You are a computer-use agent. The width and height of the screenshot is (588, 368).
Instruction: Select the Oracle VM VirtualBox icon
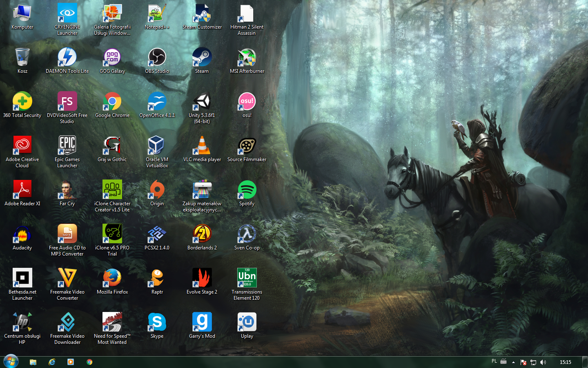pos(157,152)
